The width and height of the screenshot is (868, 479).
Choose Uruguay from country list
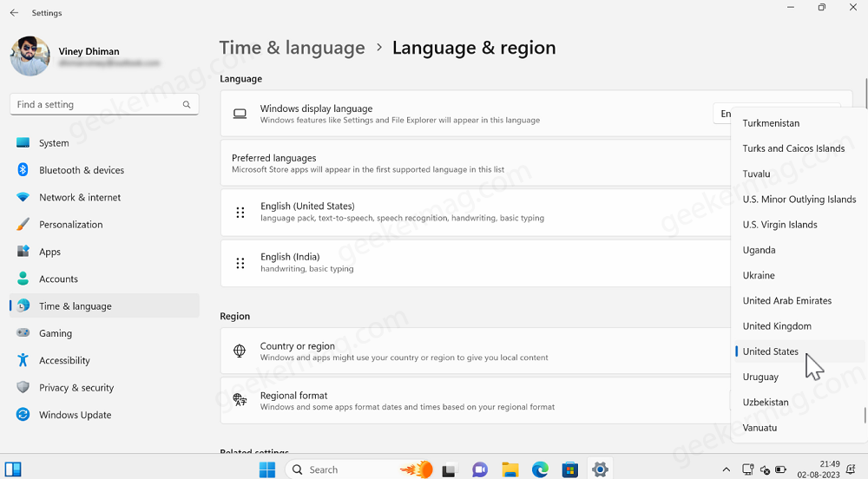[x=760, y=377]
